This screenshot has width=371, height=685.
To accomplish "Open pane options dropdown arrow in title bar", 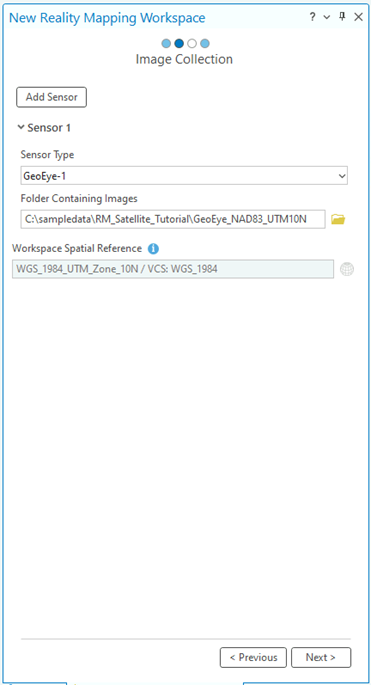I will coord(327,17).
